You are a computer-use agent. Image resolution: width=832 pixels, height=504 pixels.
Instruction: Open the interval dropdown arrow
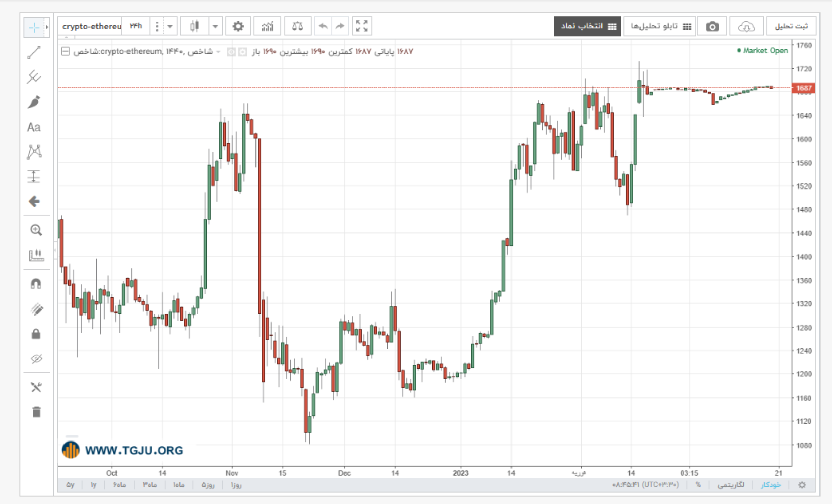tap(170, 26)
